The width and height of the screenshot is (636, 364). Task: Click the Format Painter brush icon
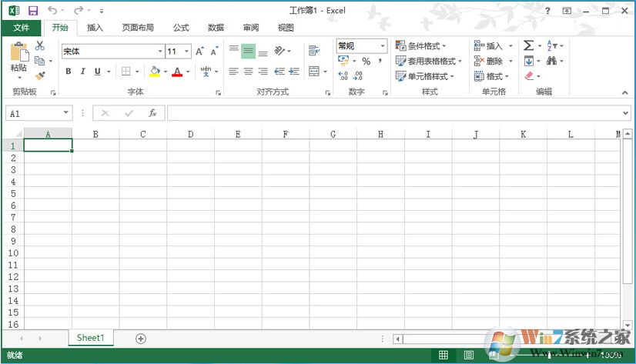[40, 75]
